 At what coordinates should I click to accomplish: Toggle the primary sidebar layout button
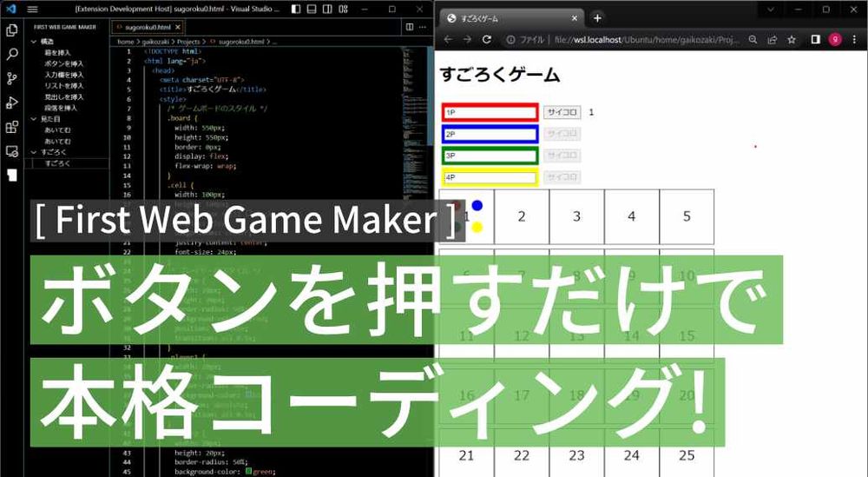click(x=297, y=9)
